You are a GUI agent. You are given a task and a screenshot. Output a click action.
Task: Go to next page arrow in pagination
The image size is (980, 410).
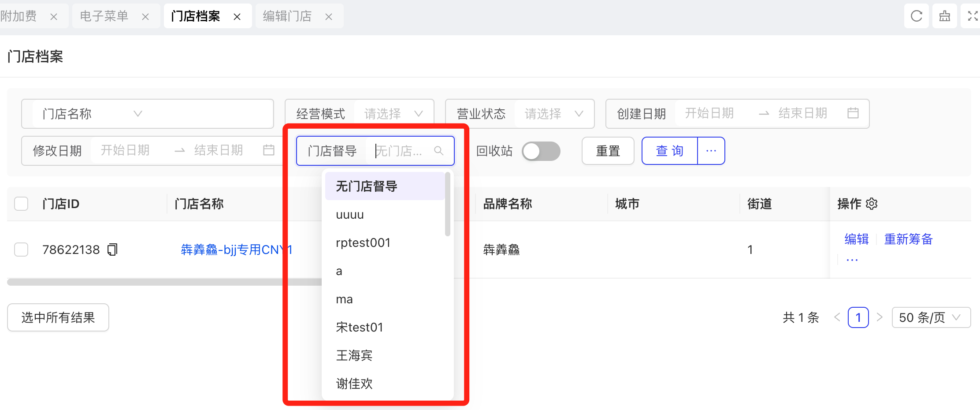880,317
